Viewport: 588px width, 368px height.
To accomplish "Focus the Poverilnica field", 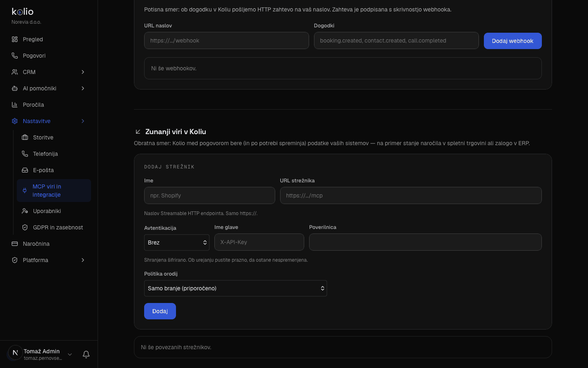I will pos(425,242).
